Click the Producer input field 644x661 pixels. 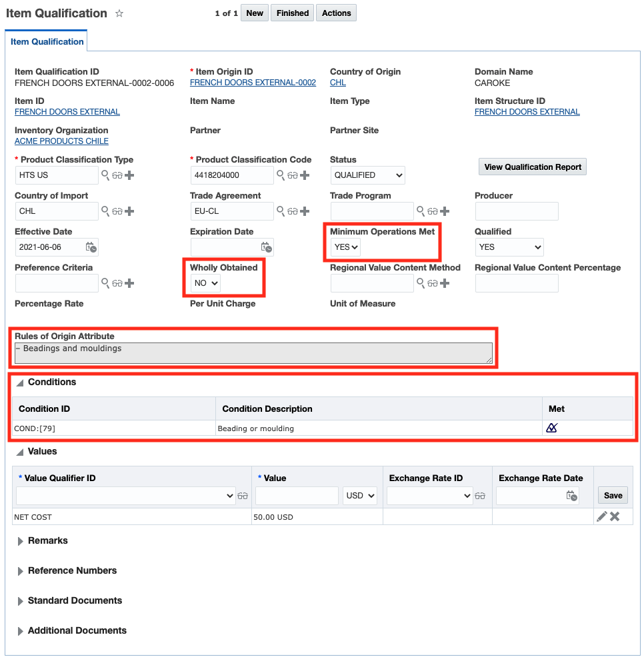click(517, 211)
